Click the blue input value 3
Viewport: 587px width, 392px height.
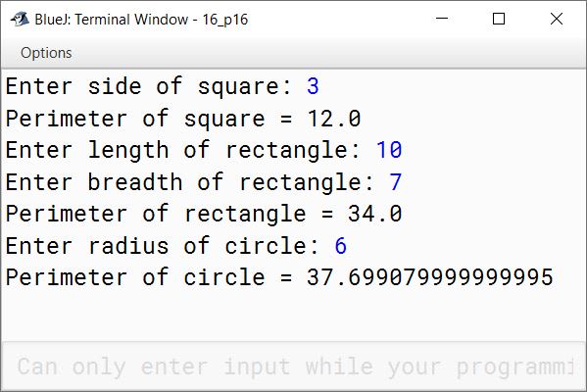[x=313, y=86]
